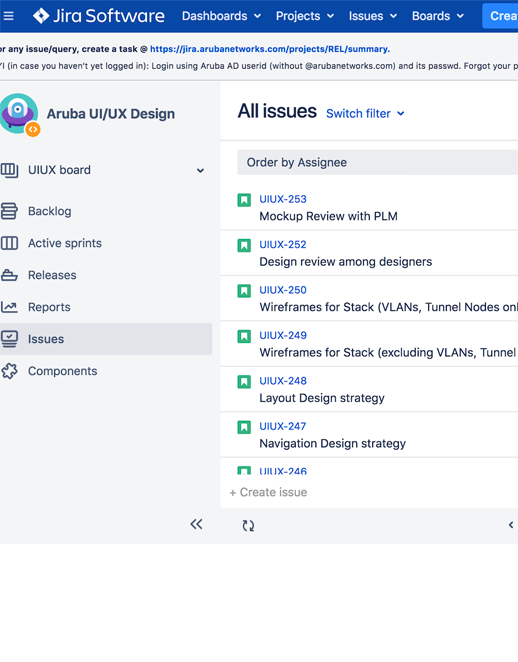Open the UIUX-253 issue link
This screenshot has height=662, width=518.
coord(283,199)
